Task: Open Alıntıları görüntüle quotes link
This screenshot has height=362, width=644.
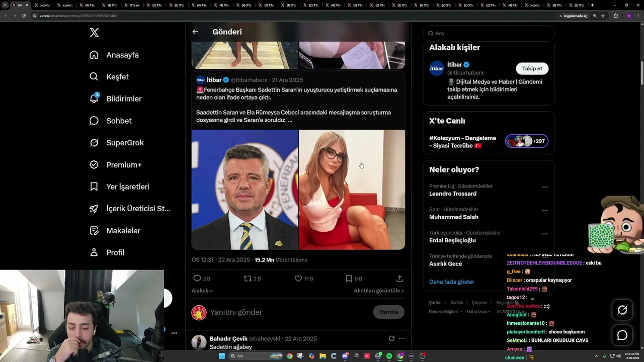Action: [379, 291]
